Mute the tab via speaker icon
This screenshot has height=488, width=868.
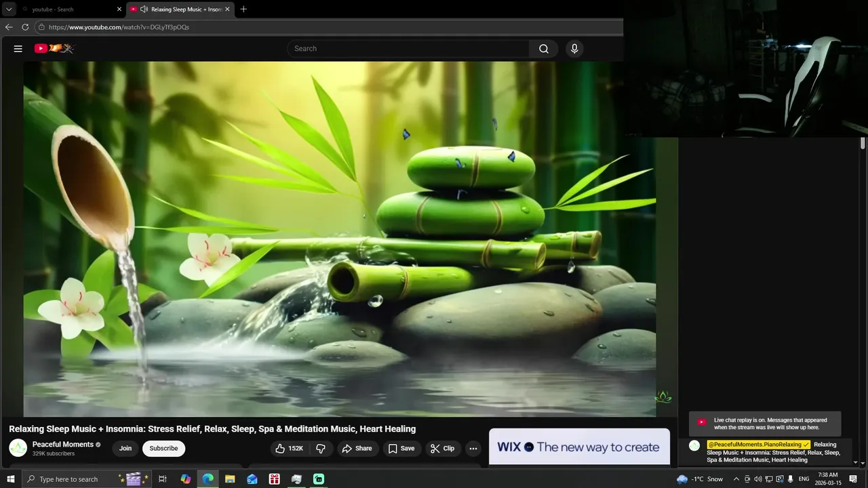[x=144, y=9]
